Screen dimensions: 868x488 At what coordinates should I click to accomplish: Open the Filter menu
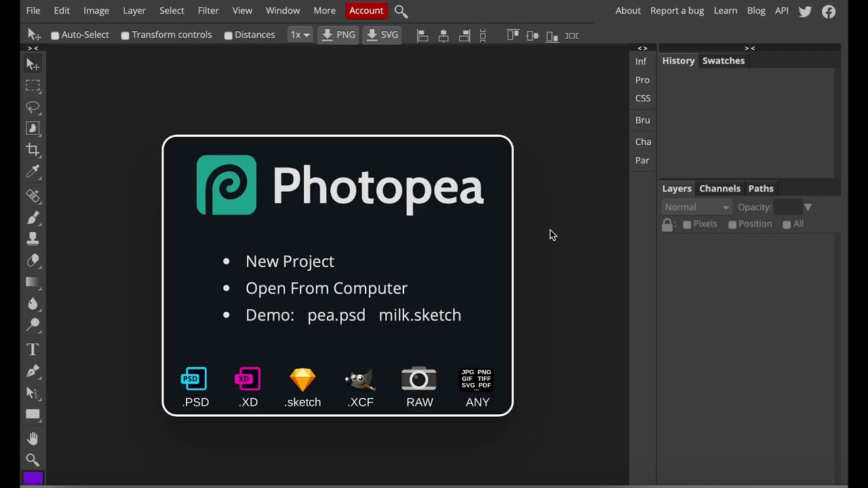coord(208,11)
